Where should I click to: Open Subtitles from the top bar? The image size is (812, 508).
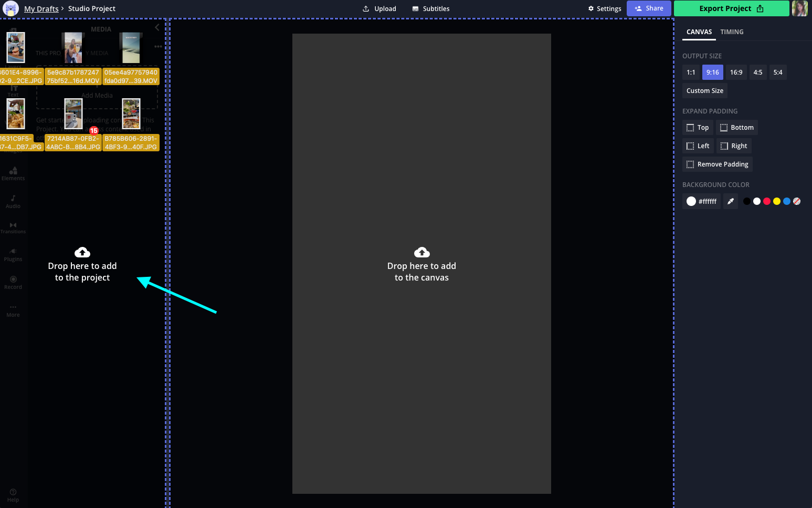point(431,8)
